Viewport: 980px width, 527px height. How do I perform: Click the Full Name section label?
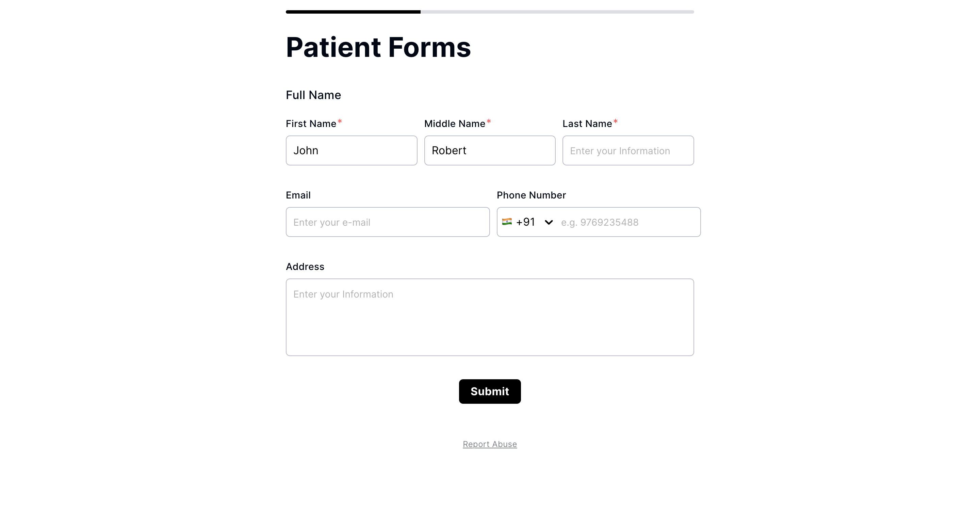(313, 95)
